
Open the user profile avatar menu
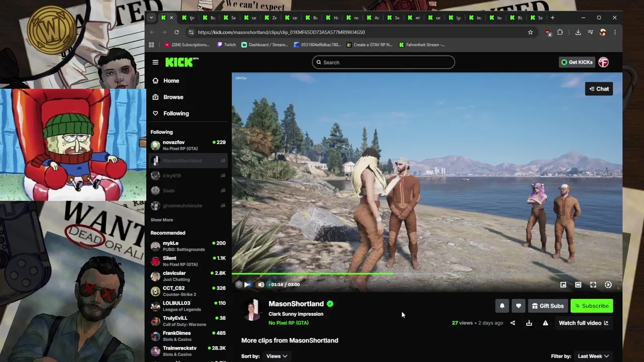point(604,62)
